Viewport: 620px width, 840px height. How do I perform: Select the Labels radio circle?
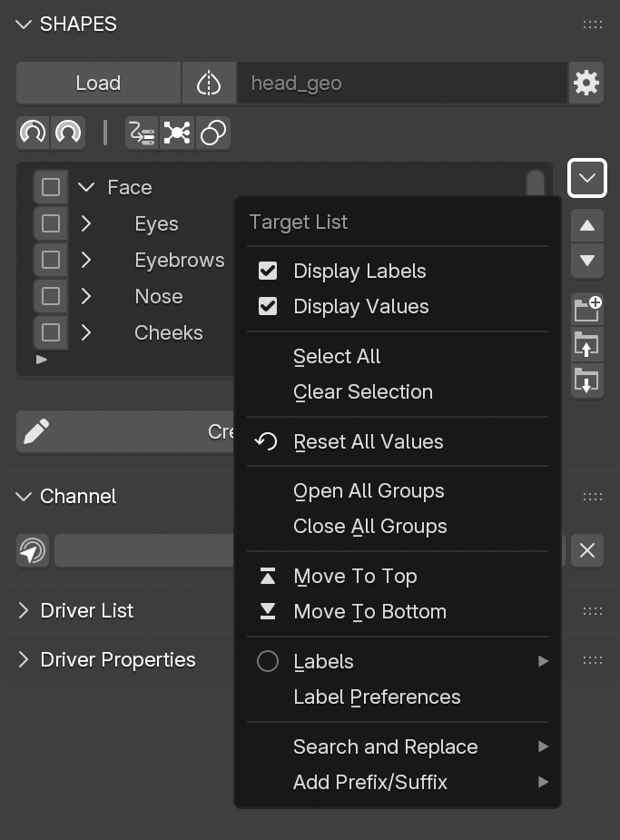pos(268,661)
